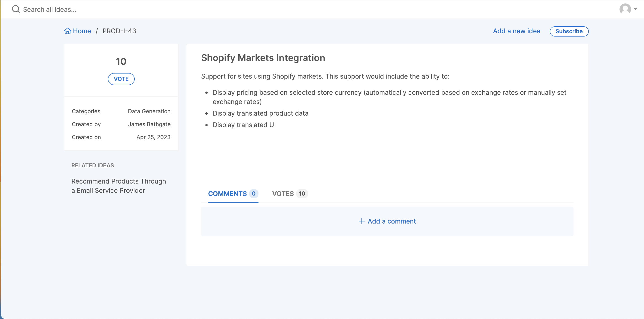Click the search magnifier icon
644x319 pixels.
point(16,9)
